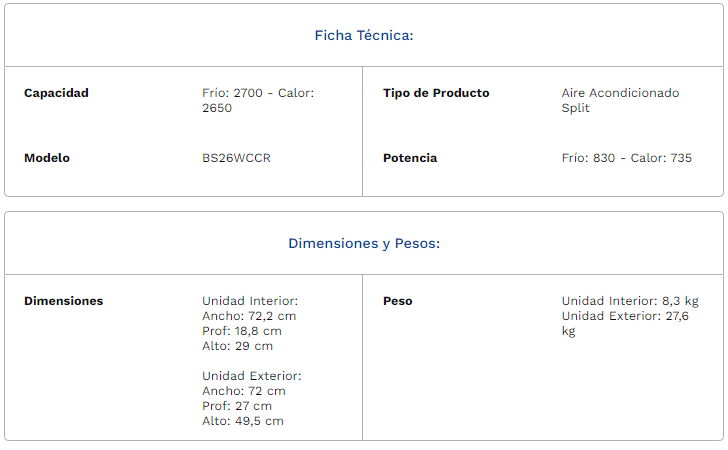Click the model number BS26WCCR
This screenshot has height=450, width=728.
(236, 158)
